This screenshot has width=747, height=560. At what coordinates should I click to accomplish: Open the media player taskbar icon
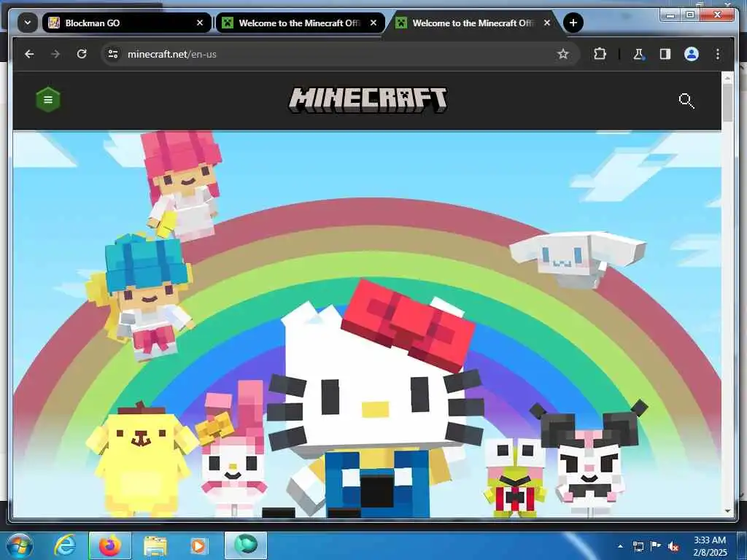point(198,545)
